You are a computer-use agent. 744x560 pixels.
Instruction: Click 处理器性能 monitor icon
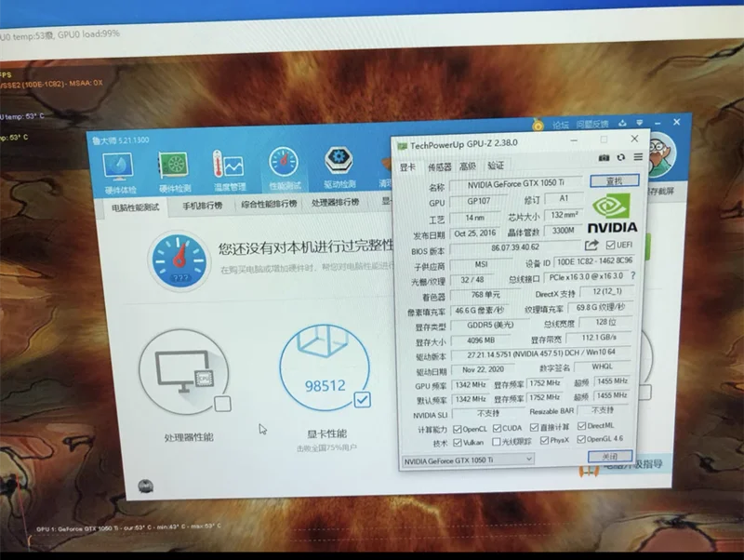[x=183, y=372]
